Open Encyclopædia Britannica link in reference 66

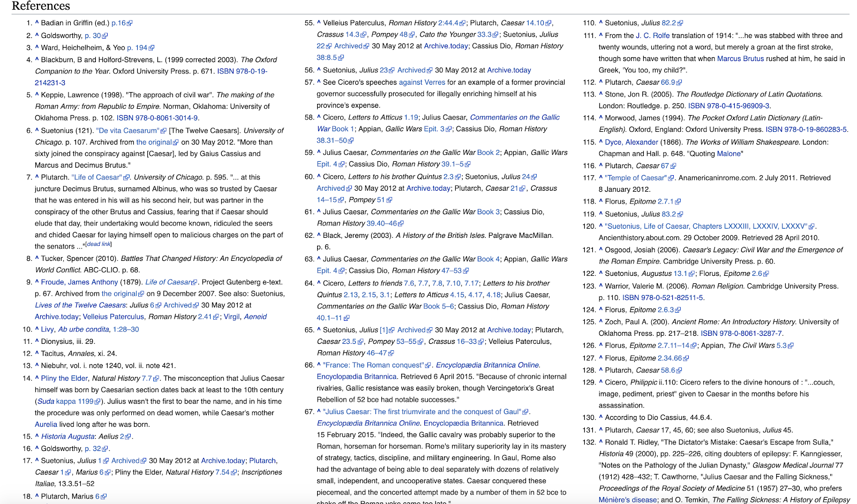(x=357, y=377)
